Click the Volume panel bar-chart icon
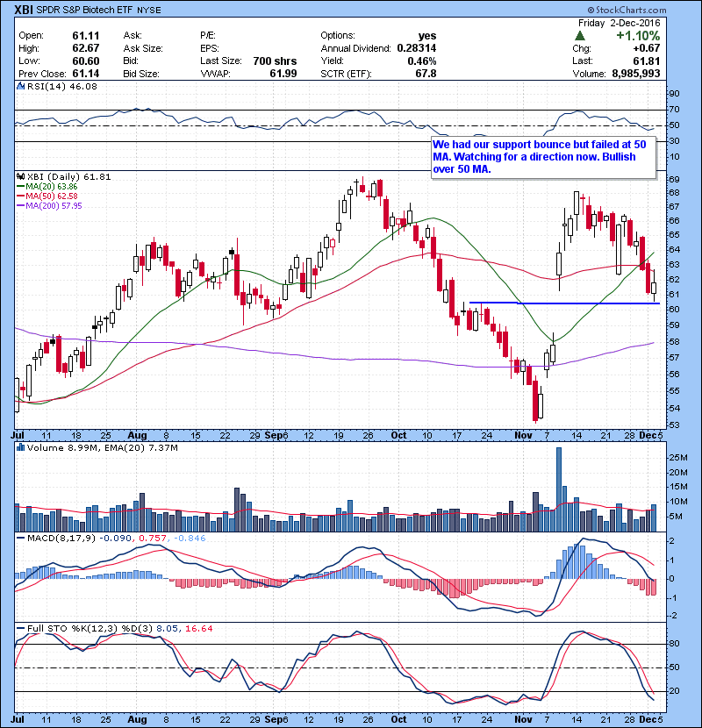The height and width of the screenshot is (728, 702). click(x=20, y=448)
